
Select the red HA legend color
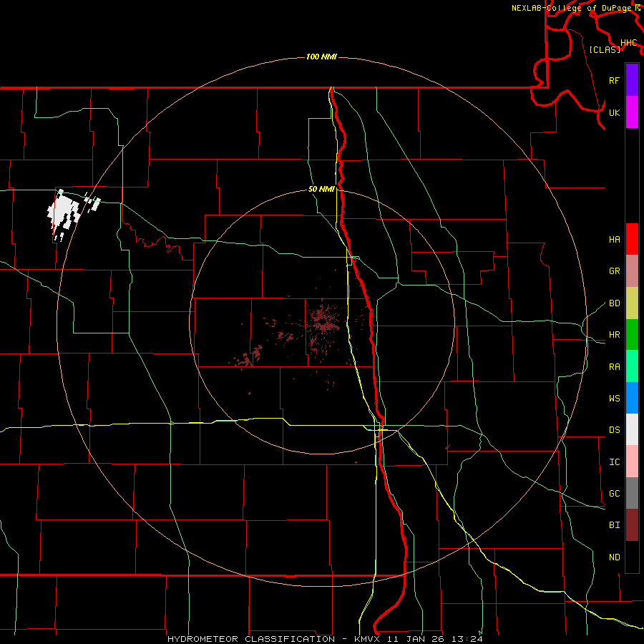click(x=632, y=239)
